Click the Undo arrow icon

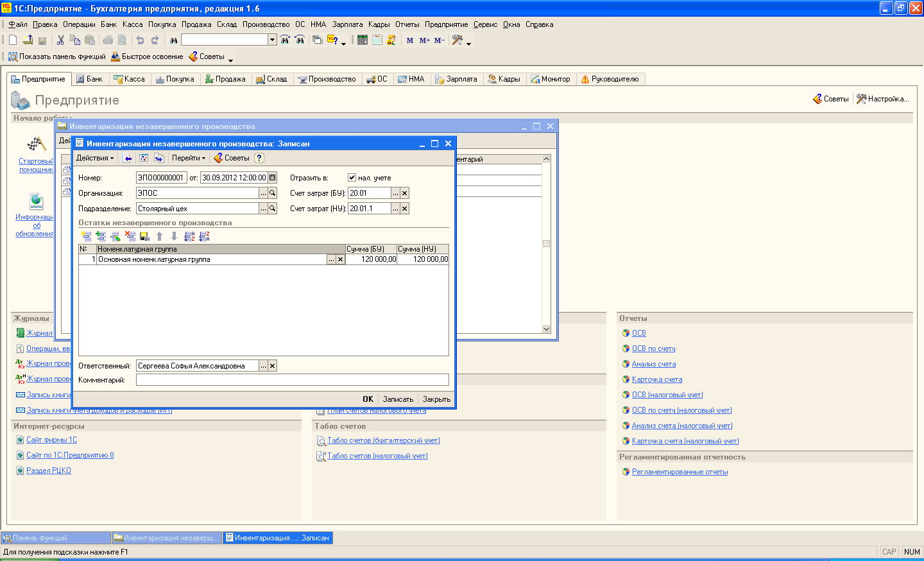pos(140,40)
